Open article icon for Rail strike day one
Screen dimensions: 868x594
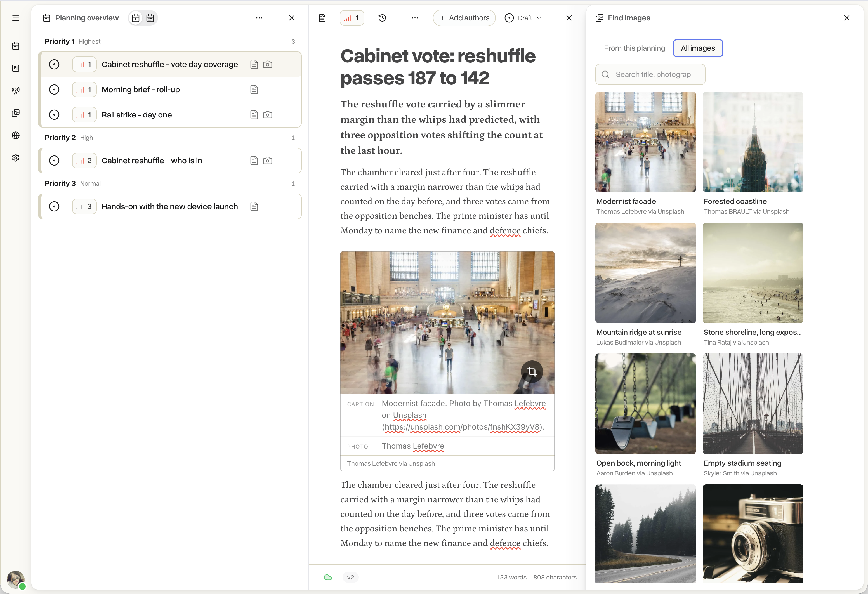254,115
